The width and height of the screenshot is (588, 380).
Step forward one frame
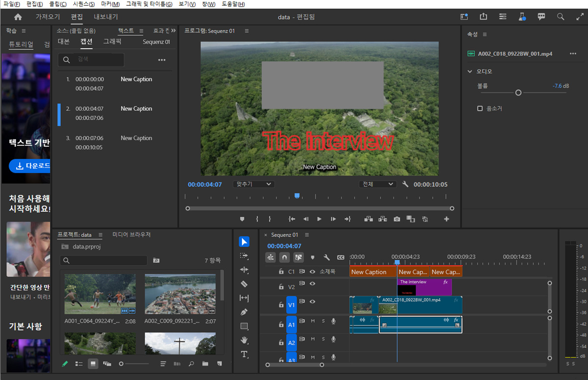tap(333, 219)
